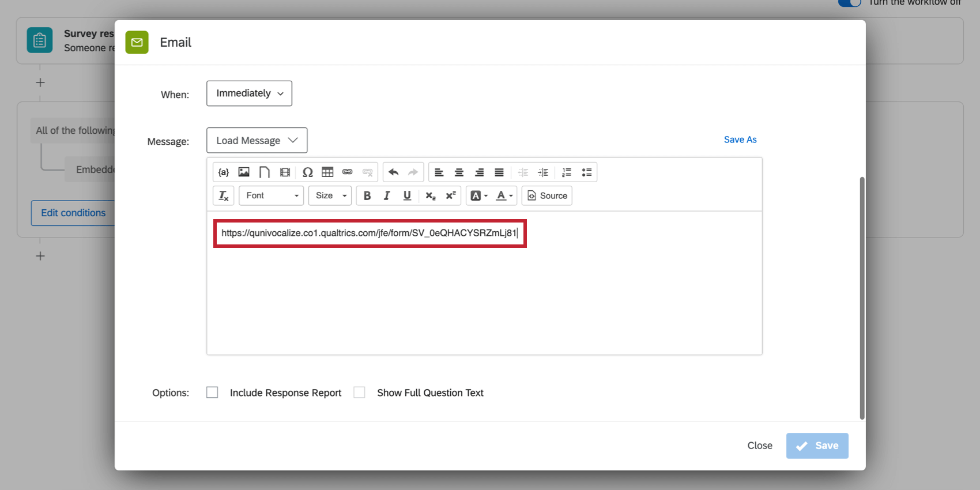980x490 pixels.
Task: Apply subscript formatting
Action: pos(431,196)
